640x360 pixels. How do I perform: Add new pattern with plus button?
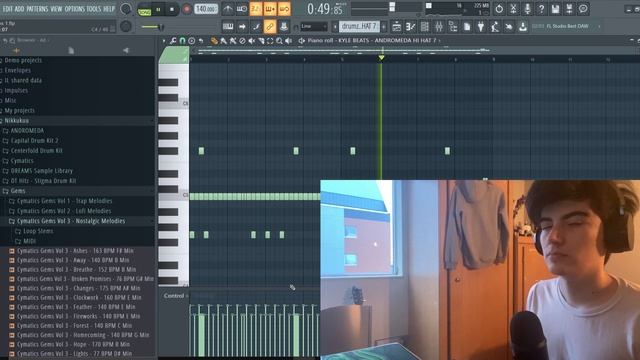tap(384, 27)
